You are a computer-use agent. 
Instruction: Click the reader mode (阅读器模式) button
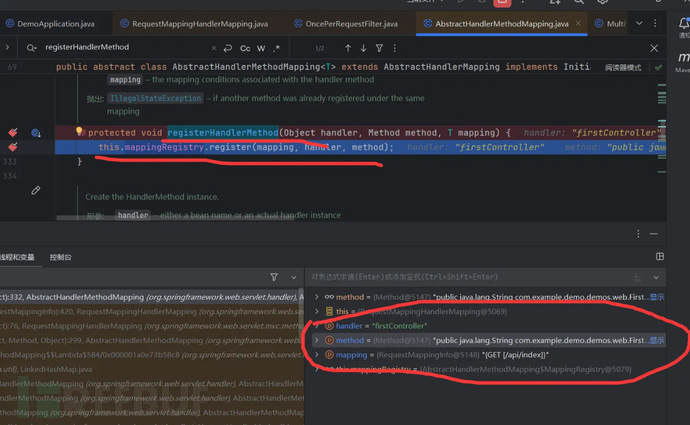pos(623,67)
